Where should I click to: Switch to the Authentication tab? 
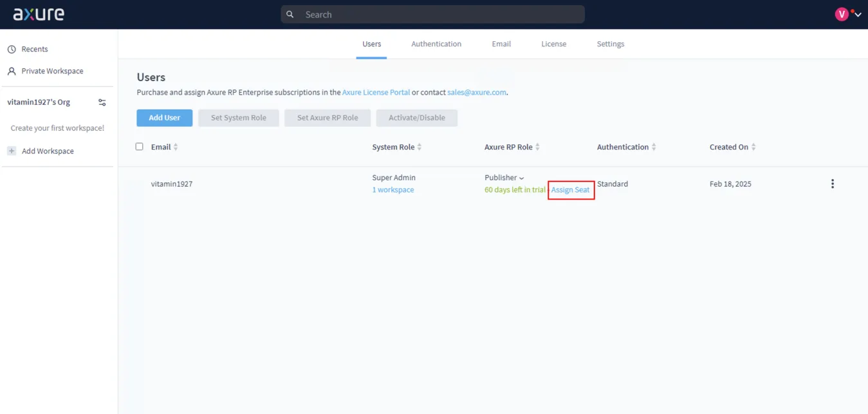coord(436,44)
